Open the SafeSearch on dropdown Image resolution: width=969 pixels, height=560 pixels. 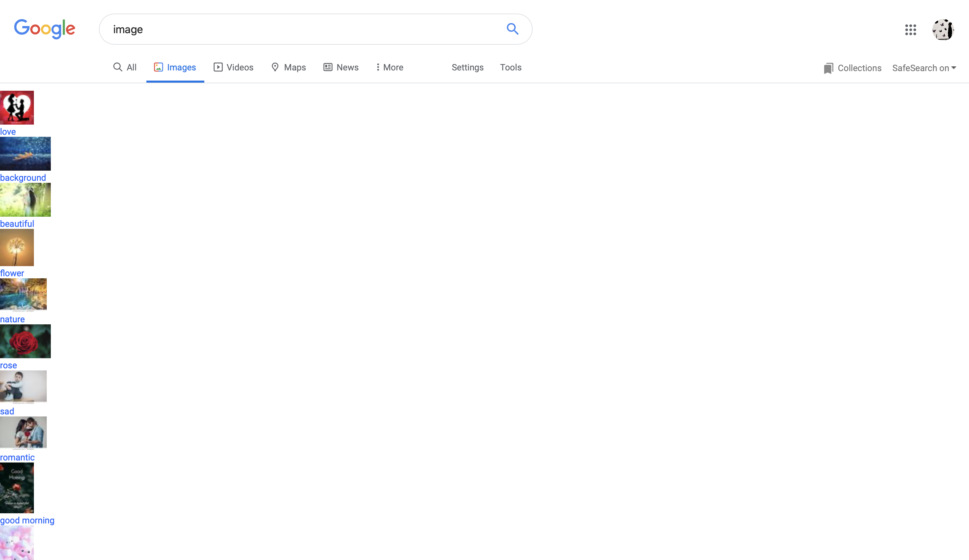[924, 68]
